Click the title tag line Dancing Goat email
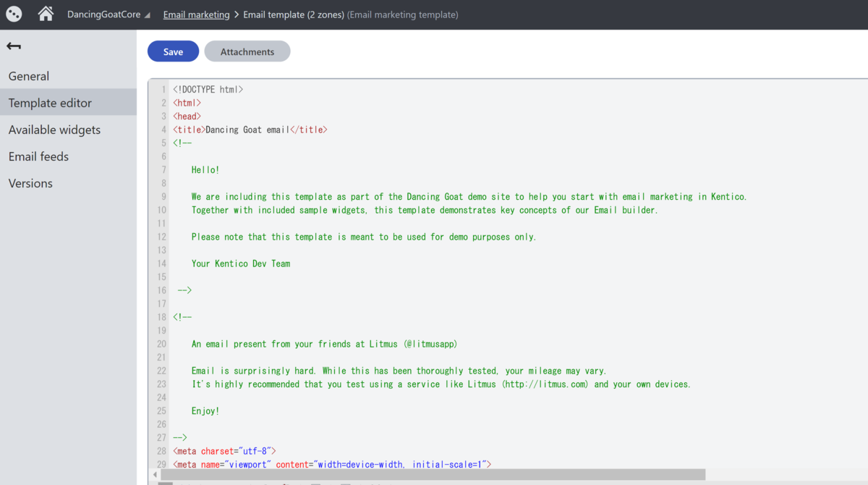Screen dimensions: 868x485 pyautogui.click(x=250, y=130)
